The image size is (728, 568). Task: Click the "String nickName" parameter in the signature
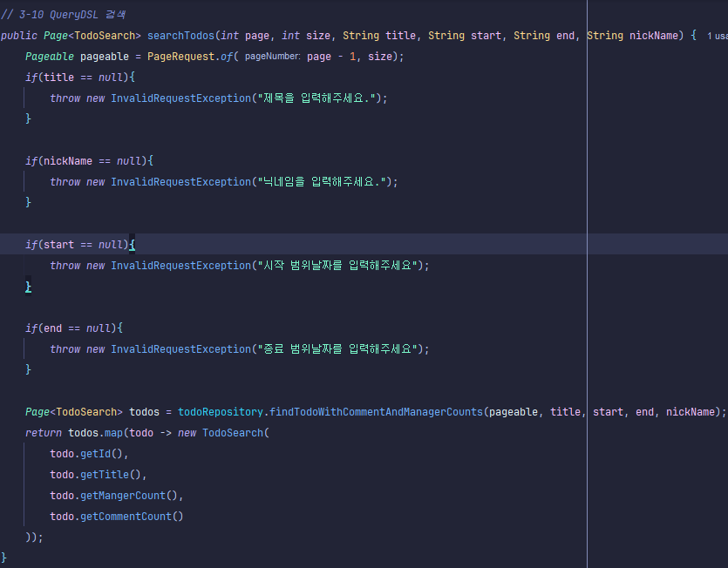point(635,36)
